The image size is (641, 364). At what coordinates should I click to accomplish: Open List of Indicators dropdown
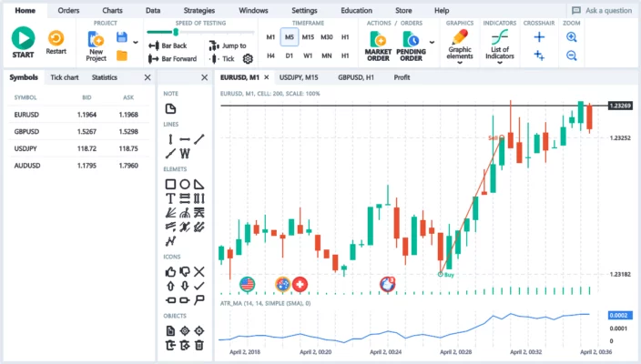[x=500, y=46]
